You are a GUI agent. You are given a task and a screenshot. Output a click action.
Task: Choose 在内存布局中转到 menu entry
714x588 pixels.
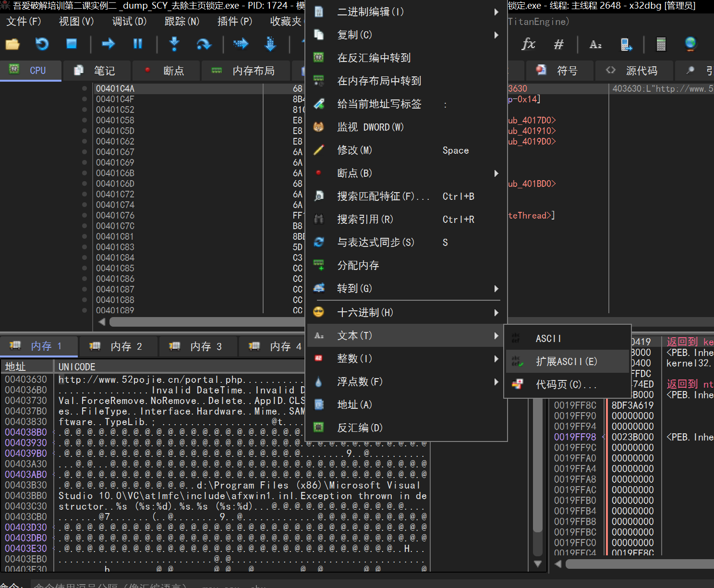coord(406,81)
